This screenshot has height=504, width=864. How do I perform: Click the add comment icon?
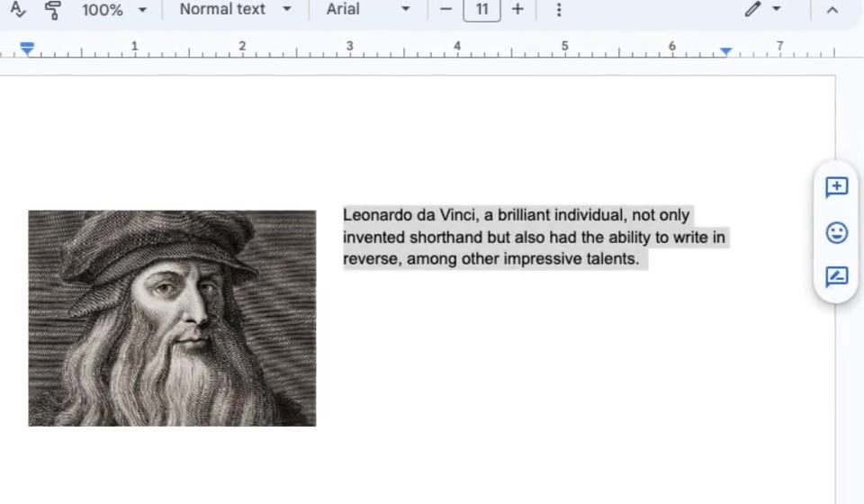click(836, 187)
